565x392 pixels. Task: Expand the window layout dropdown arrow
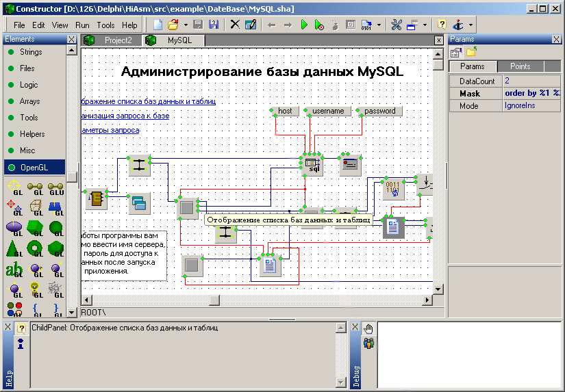click(425, 25)
